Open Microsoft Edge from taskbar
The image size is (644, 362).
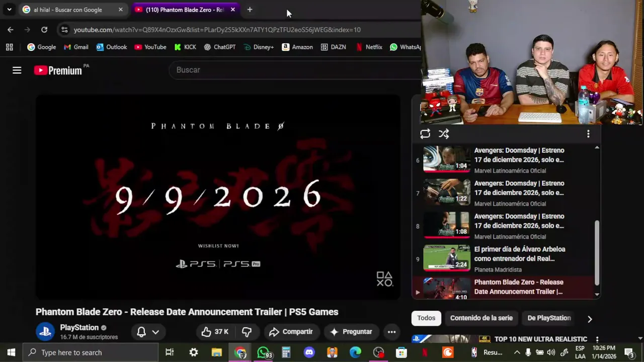click(355, 352)
